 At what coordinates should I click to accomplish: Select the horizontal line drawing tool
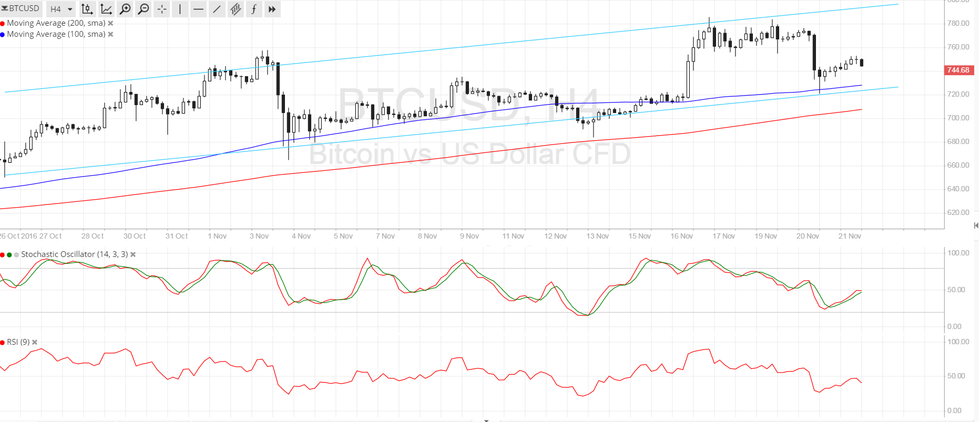(198, 9)
